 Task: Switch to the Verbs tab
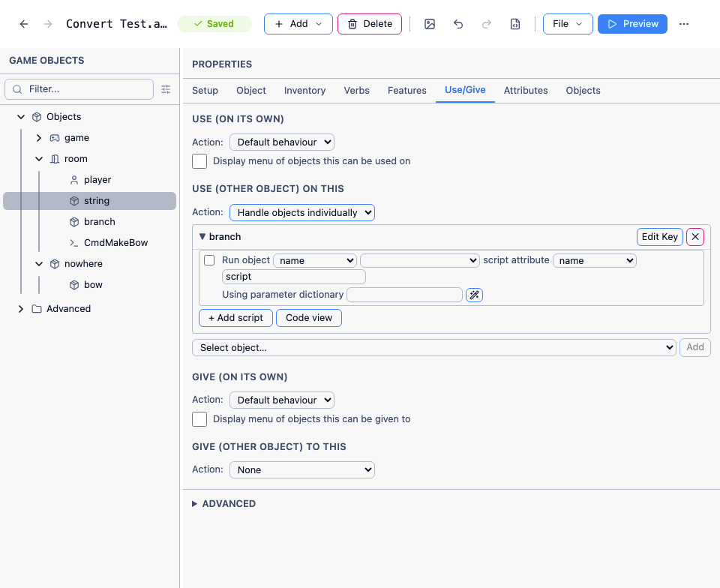pyautogui.click(x=357, y=91)
